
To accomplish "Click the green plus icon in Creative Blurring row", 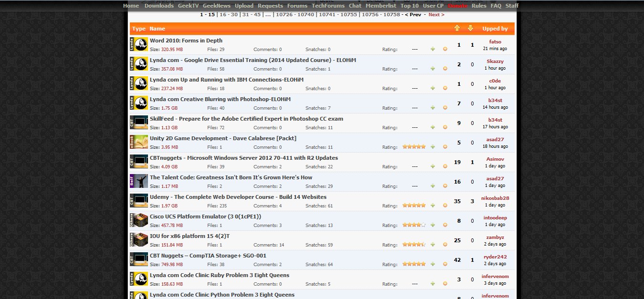I will click(433, 108).
